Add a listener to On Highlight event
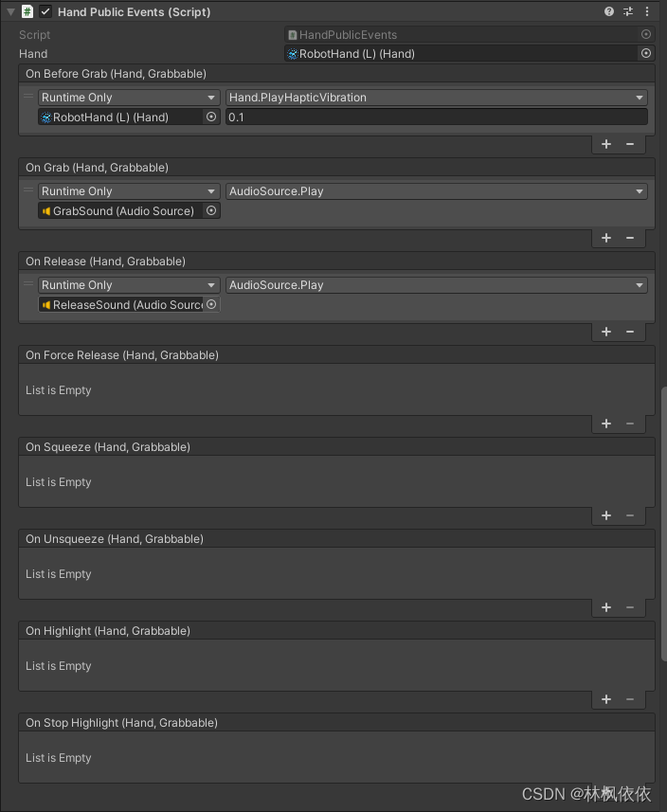The image size is (667, 812). (606, 699)
